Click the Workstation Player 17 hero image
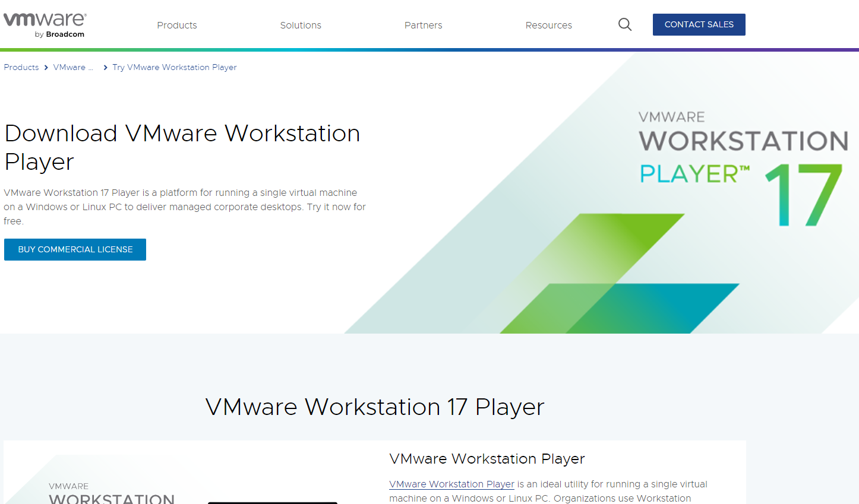Viewport: 859px width, 504px height. [602, 193]
